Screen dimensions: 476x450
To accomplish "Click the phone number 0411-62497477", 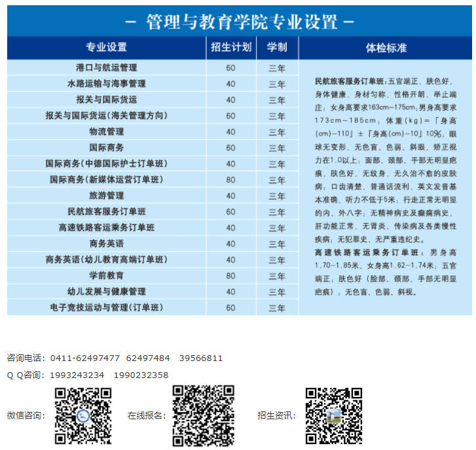I will pyautogui.click(x=85, y=358).
